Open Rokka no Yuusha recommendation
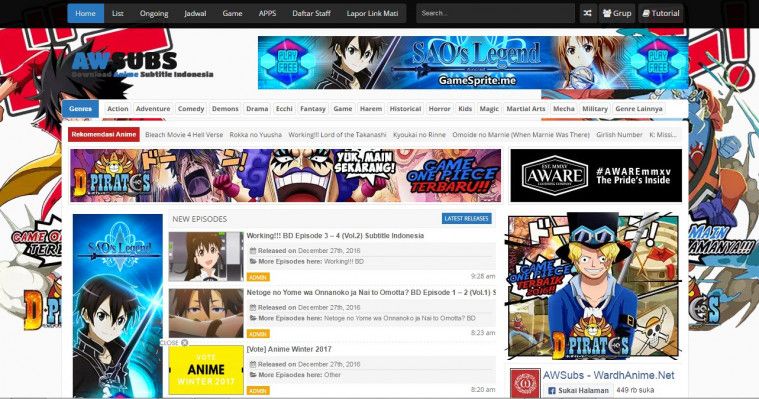 click(x=256, y=135)
